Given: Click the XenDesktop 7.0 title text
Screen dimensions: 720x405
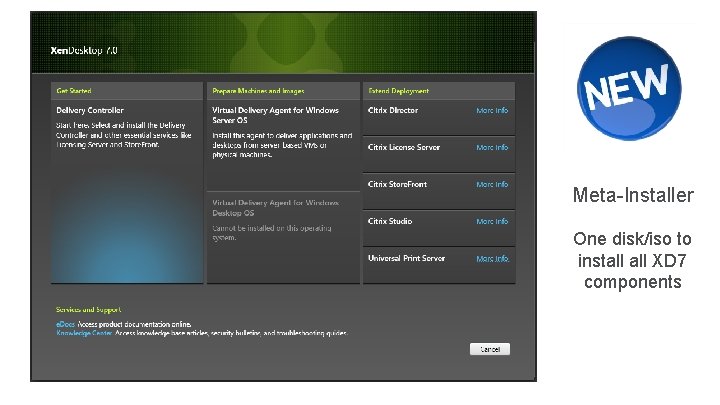Looking at the screenshot, I should [84, 51].
